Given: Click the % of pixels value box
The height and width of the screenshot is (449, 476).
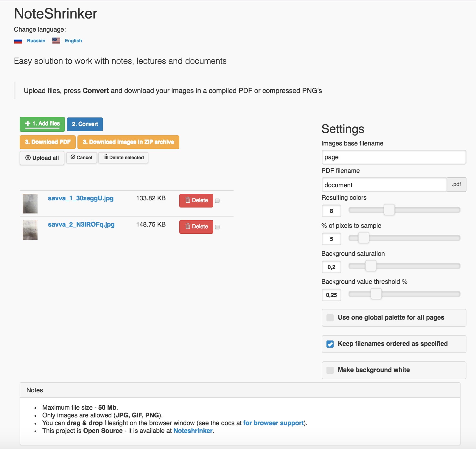Looking at the screenshot, I should click(x=331, y=239).
